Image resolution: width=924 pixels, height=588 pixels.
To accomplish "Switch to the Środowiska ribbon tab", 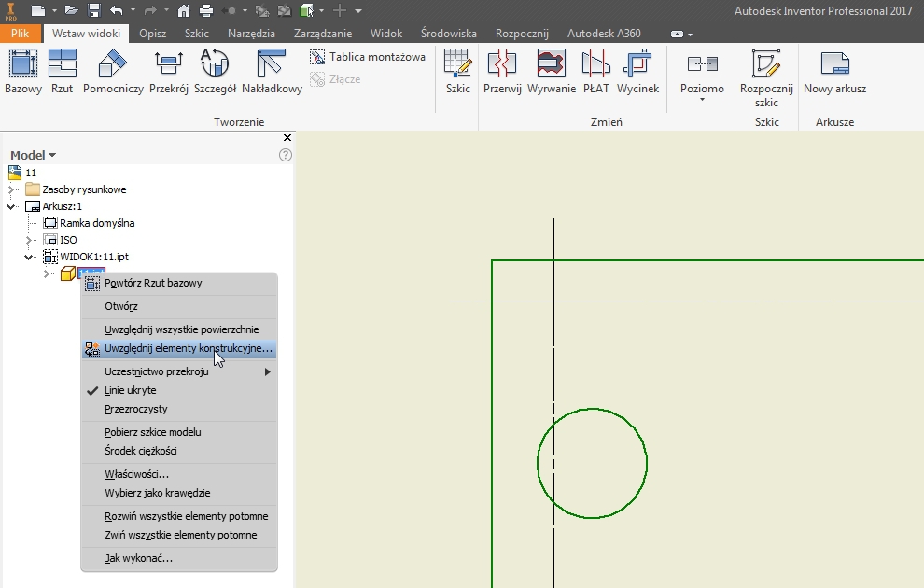I will (x=448, y=34).
